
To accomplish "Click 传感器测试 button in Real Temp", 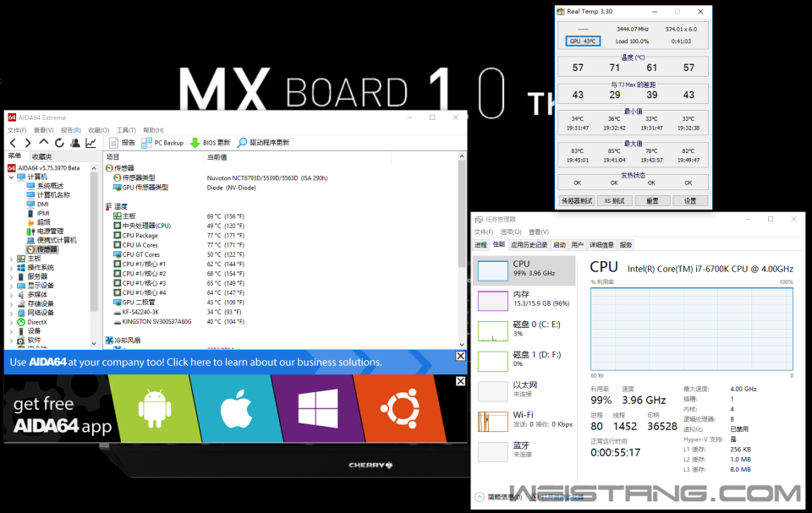I will (577, 201).
